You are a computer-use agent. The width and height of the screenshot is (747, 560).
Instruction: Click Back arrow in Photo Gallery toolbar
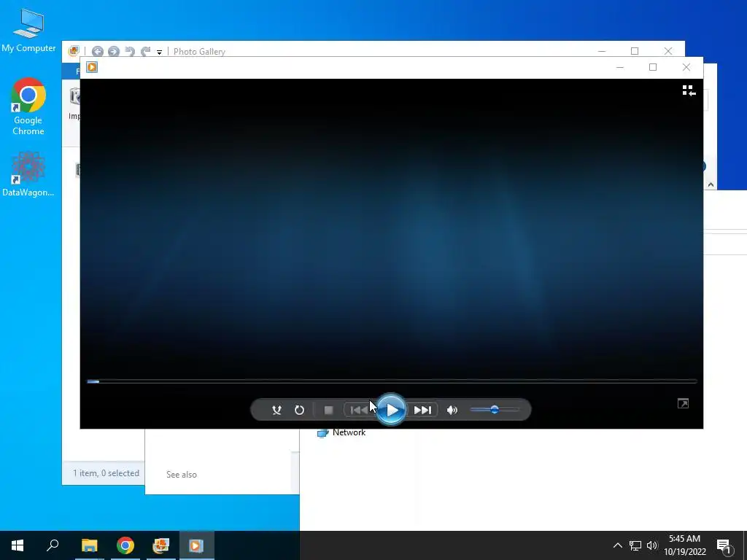click(x=98, y=52)
